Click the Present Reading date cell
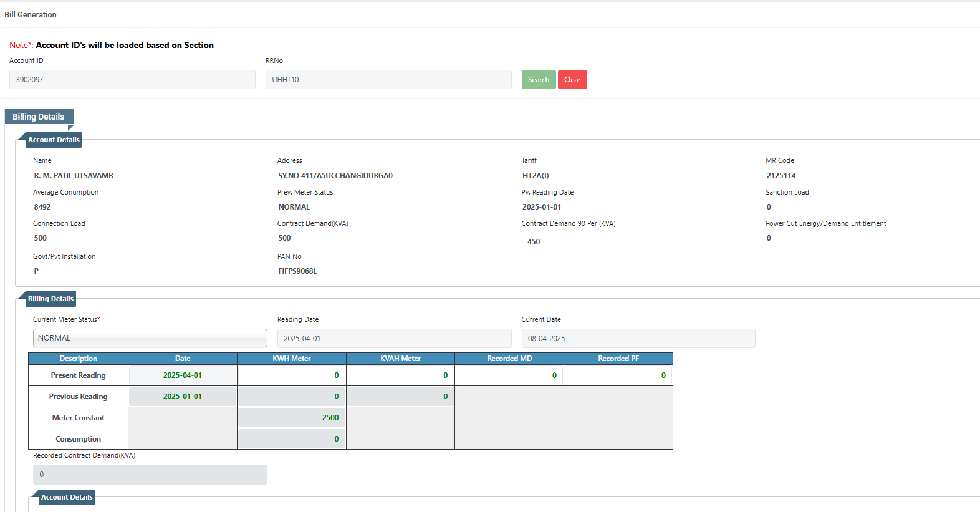This screenshot has width=980, height=512. tap(182, 375)
